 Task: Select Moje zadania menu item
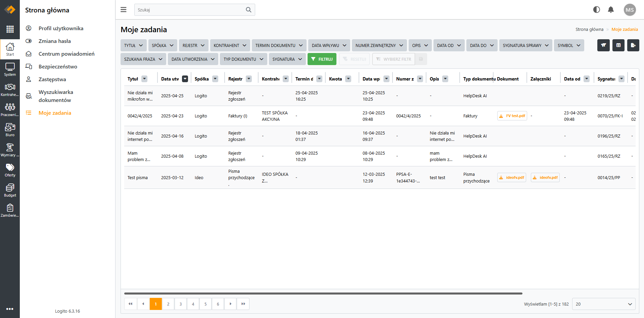[55, 113]
